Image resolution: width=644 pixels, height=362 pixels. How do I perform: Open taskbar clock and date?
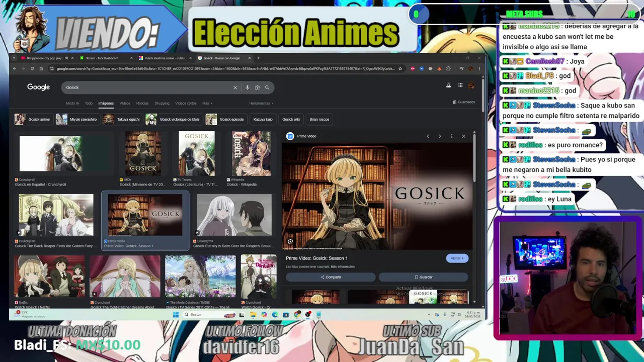click(472, 314)
